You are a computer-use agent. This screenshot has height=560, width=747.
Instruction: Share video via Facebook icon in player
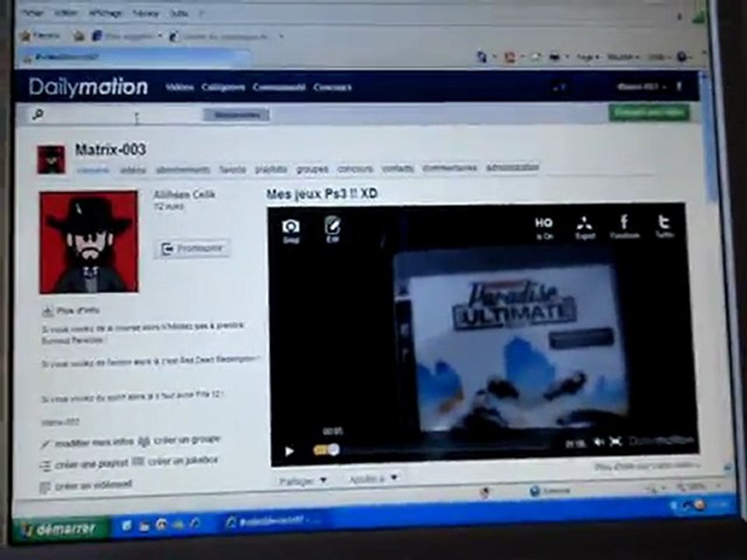624,226
